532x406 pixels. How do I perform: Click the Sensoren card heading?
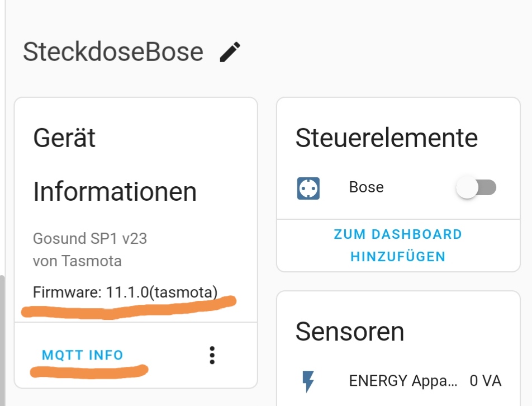pos(349,332)
